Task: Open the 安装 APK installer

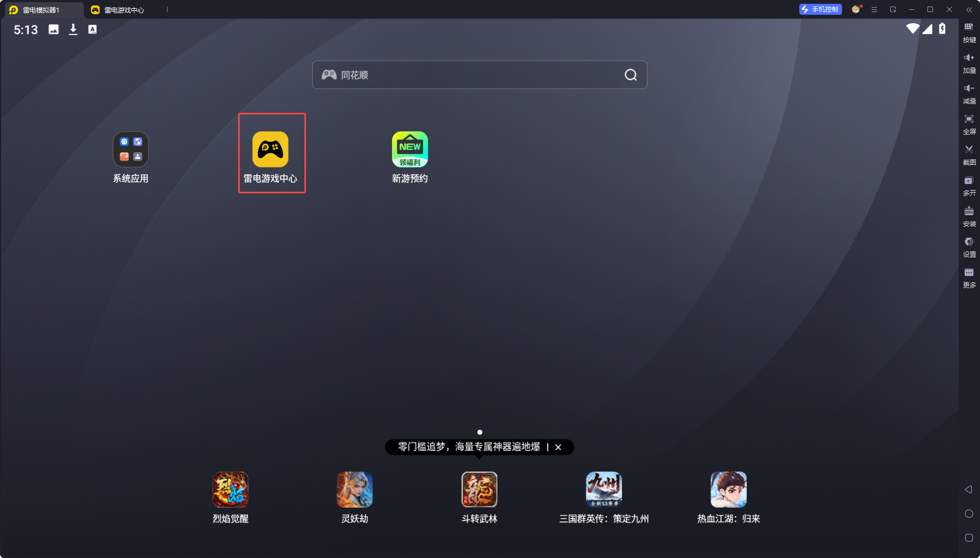Action: (x=969, y=217)
